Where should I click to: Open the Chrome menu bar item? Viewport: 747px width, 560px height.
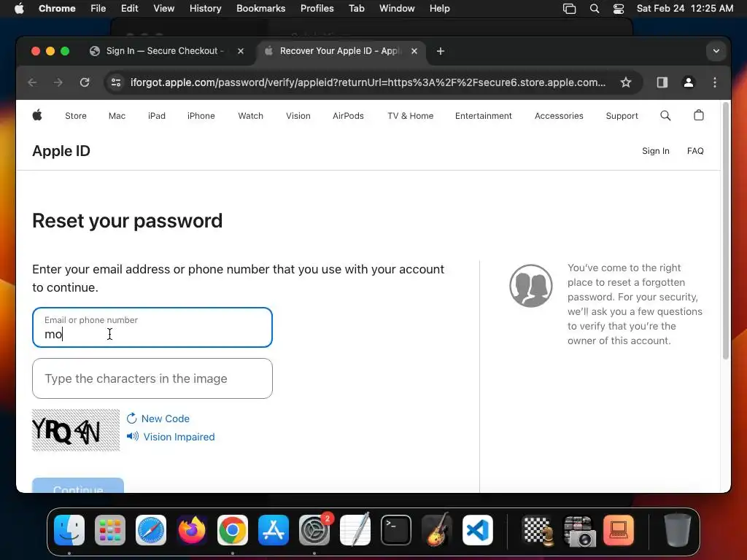(x=57, y=9)
